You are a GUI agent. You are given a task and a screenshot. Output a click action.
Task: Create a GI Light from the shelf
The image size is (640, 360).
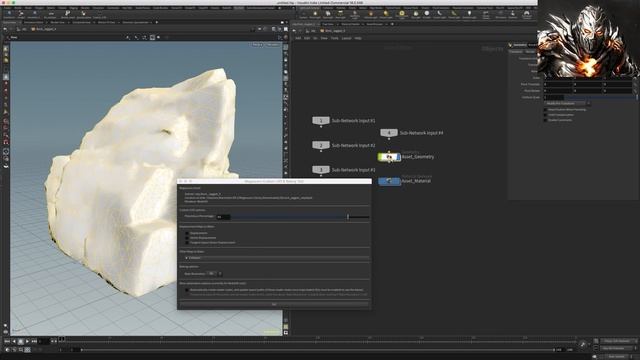427,14
